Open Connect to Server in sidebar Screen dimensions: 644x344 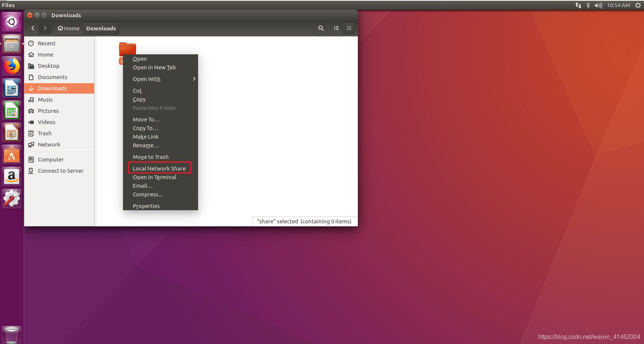[x=60, y=171]
